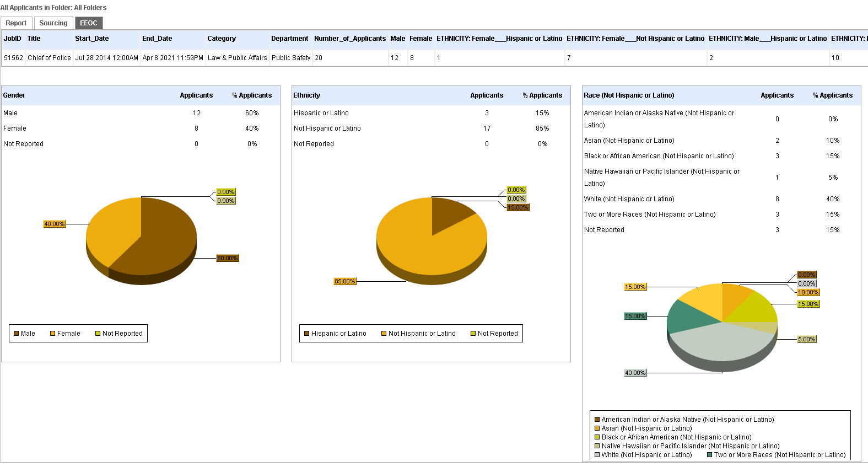This screenshot has width=868, height=472.
Task: Click the teal 15.00% label on Race pie
Action: [x=635, y=316]
